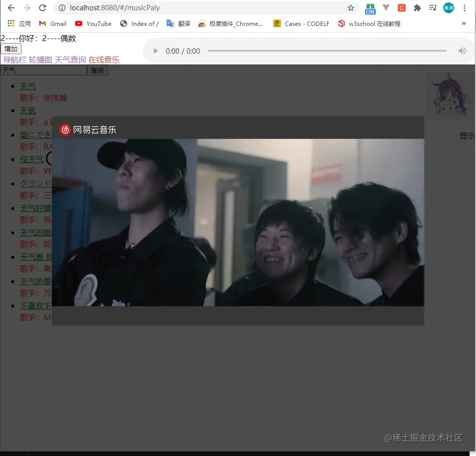Viewport: 476px width, 456px height.
Task: Open the Extensions puzzle piece menu
Action: (417, 8)
